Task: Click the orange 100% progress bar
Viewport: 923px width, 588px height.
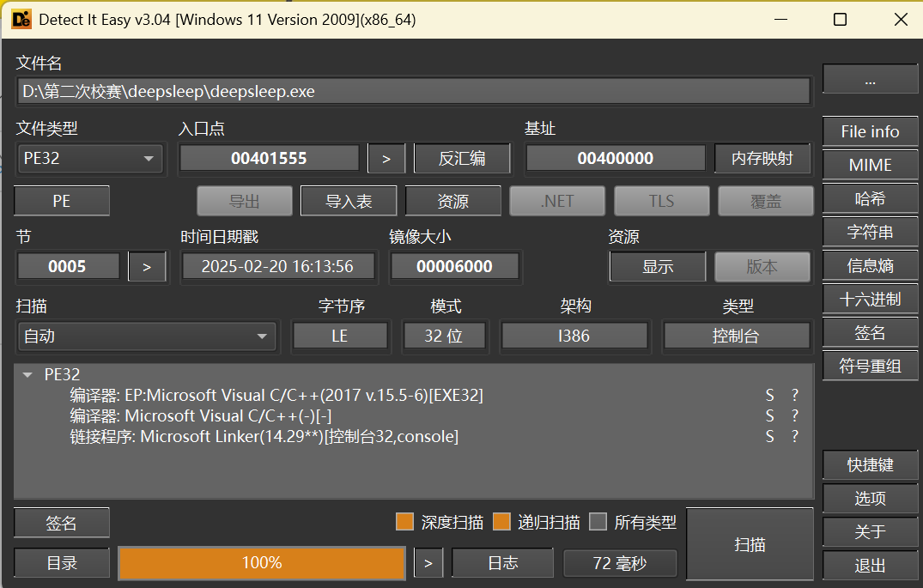Action: (261, 563)
